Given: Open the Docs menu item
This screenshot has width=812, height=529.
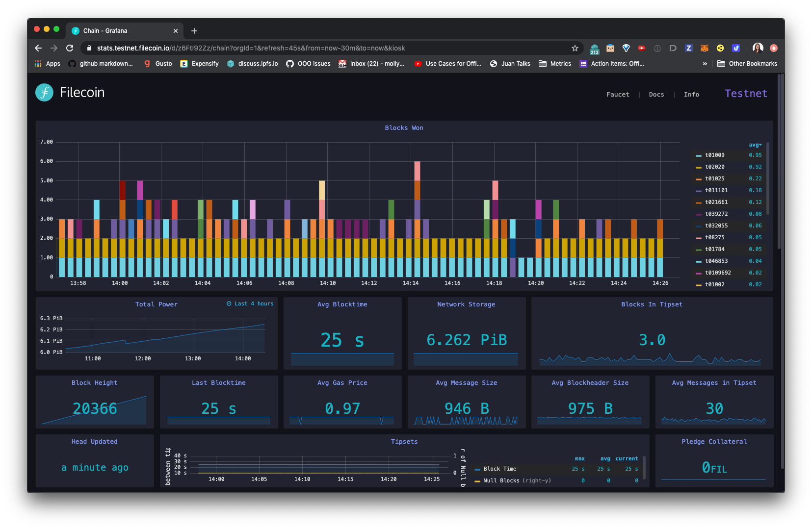Looking at the screenshot, I should click(x=656, y=94).
